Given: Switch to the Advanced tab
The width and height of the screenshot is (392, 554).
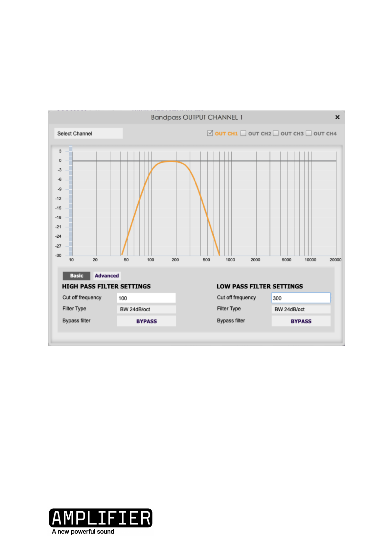Looking at the screenshot, I should click(107, 276).
